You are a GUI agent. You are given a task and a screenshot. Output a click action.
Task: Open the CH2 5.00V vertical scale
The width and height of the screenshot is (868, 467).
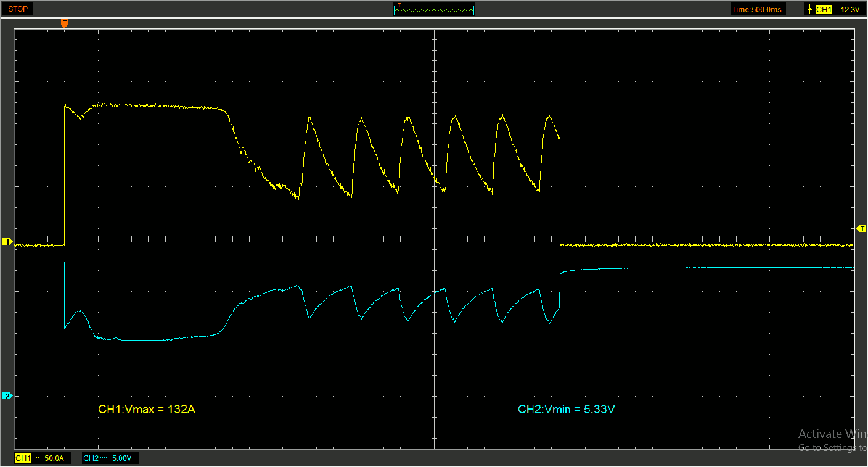pyautogui.click(x=121, y=458)
